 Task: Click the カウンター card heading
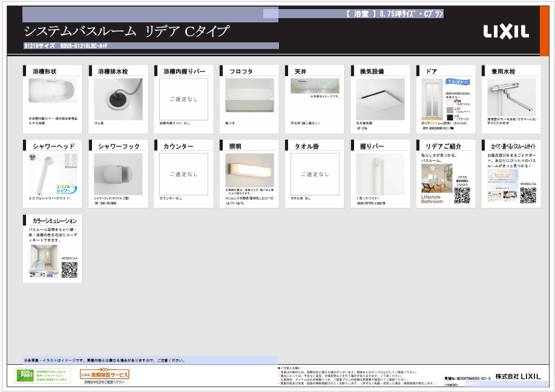[x=179, y=146]
